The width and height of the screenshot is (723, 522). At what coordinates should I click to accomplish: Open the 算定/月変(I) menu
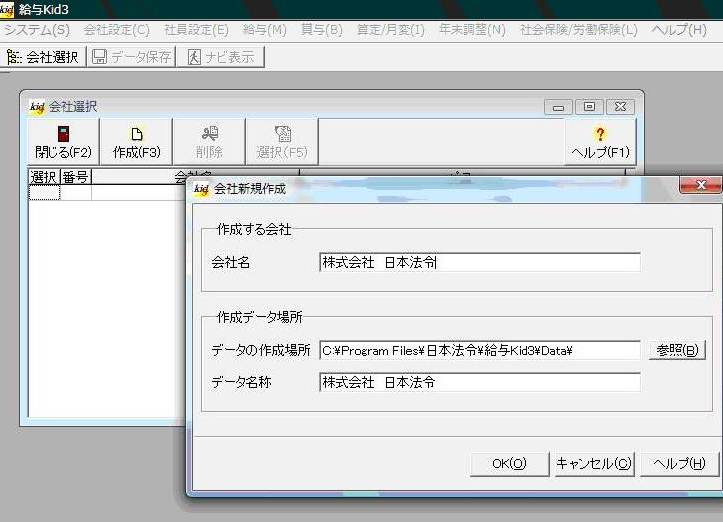tap(391, 30)
